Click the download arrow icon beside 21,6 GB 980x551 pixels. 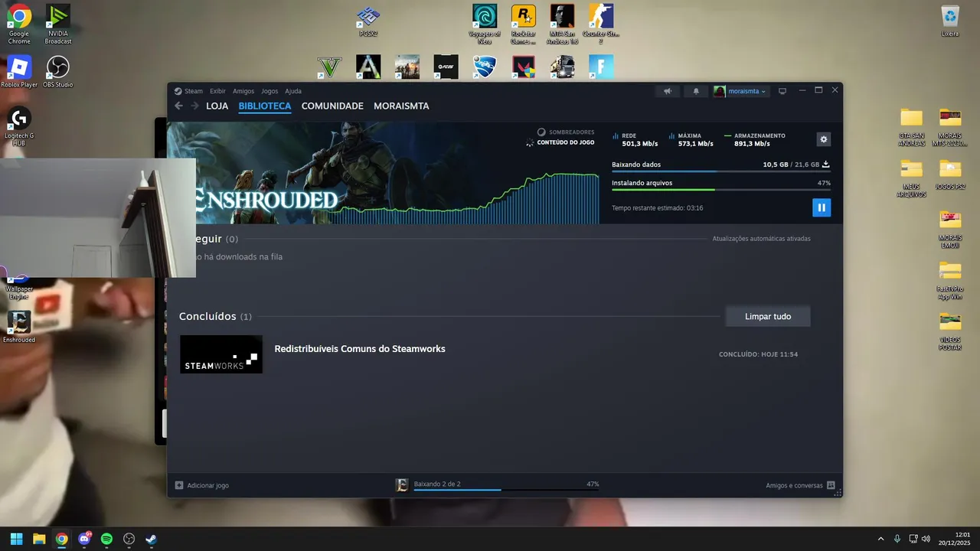point(826,165)
